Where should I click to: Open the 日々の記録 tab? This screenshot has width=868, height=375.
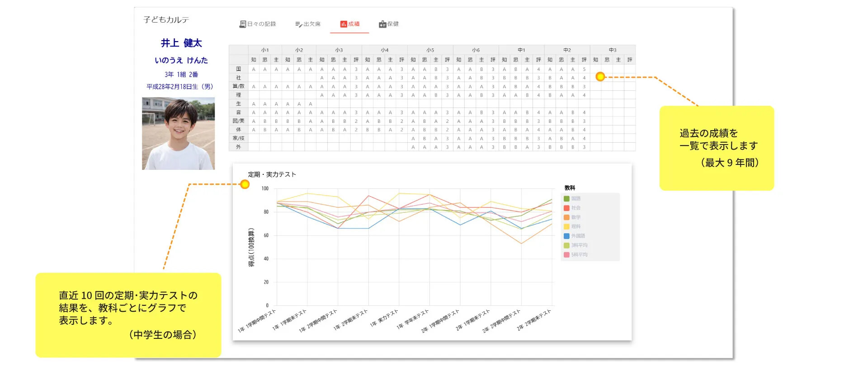(x=258, y=24)
